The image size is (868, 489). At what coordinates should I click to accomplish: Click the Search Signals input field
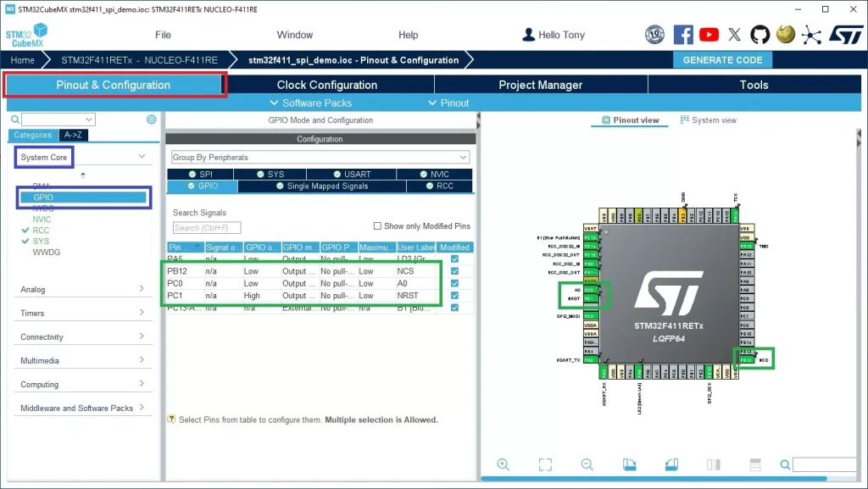click(207, 227)
